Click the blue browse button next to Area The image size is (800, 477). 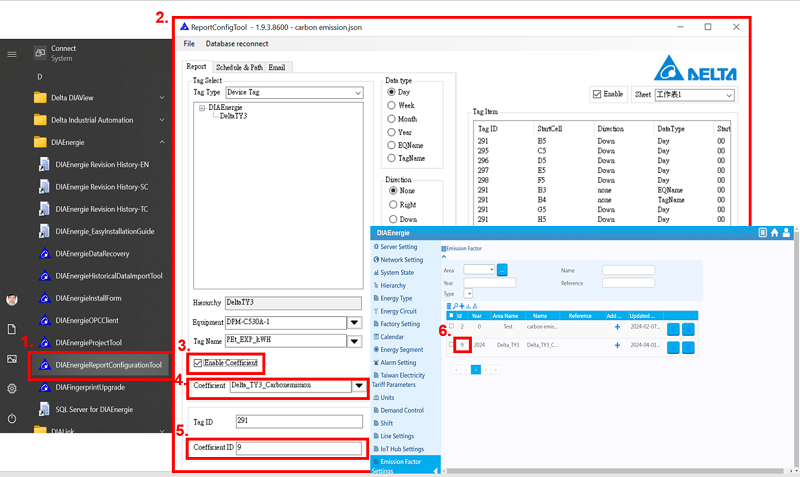502,269
